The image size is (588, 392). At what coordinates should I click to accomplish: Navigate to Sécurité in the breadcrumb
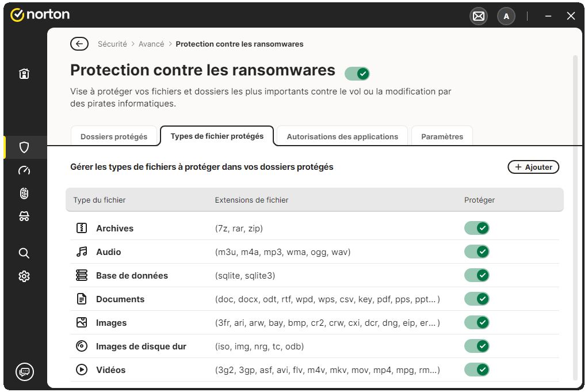112,44
